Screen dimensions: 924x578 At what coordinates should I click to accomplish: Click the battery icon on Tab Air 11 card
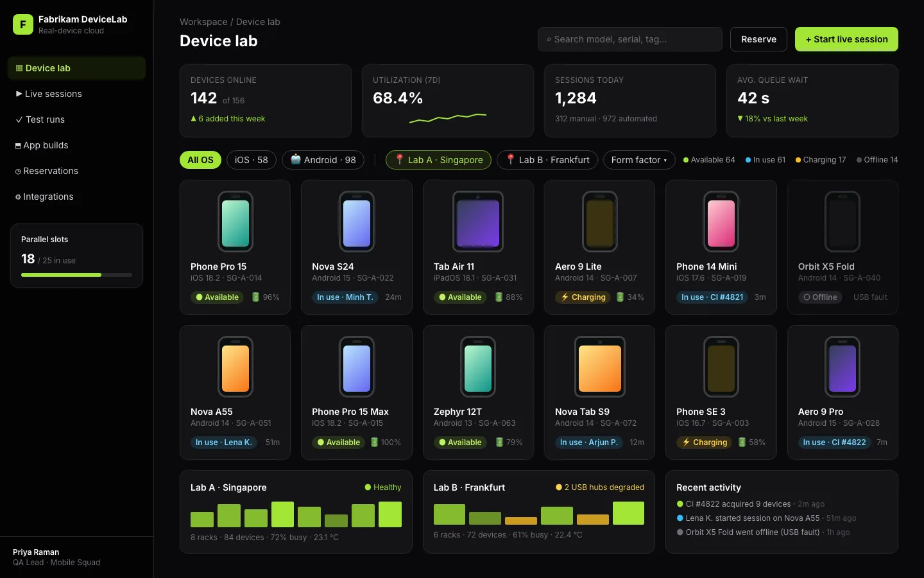click(499, 297)
